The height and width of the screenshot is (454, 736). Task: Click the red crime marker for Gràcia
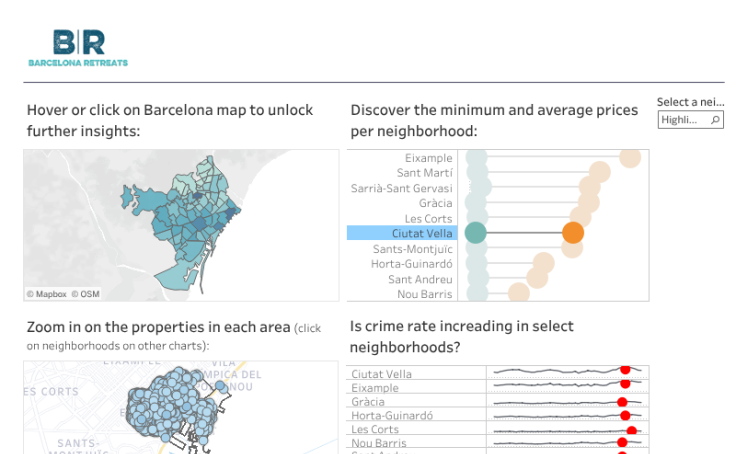pos(624,401)
